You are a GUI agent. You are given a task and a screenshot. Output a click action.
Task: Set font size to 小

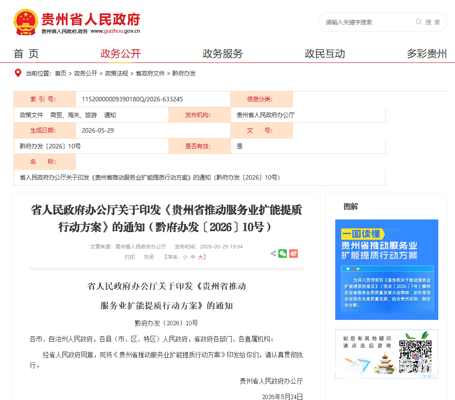(185, 257)
